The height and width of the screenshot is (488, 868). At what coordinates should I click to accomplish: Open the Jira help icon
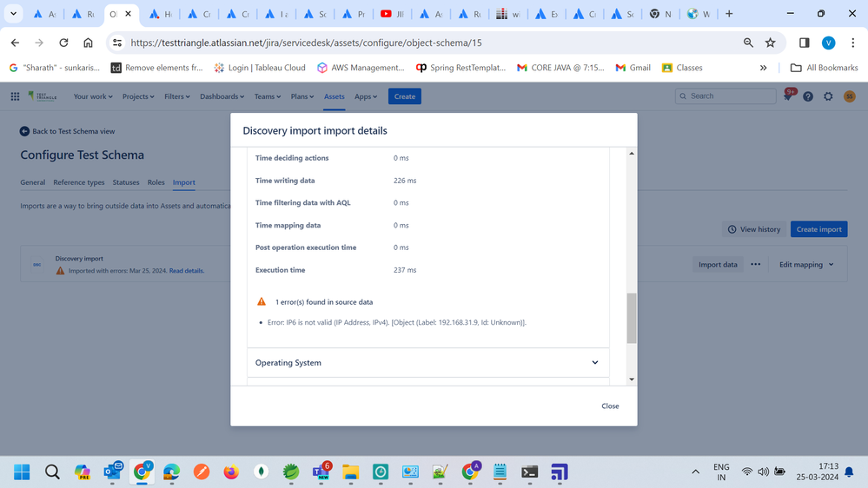point(808,96)
